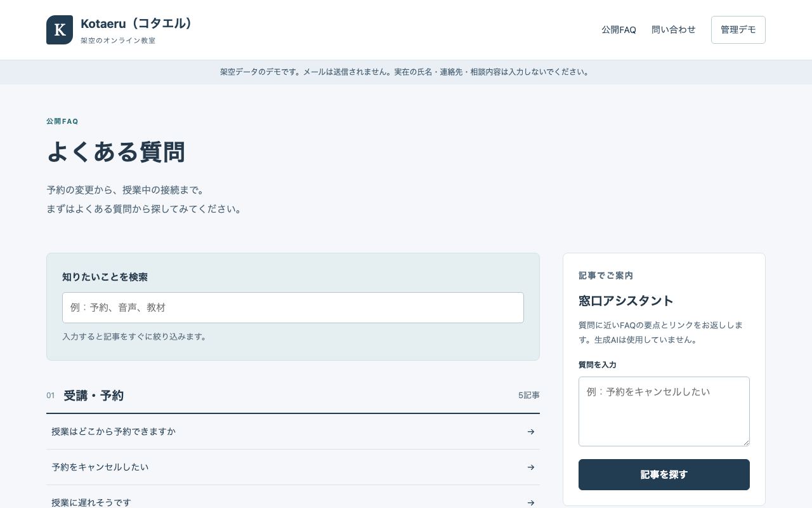Open article 予約をキャンセルしたい
The height and width of the screenshot is (508, 812).
(x=293, y=467)
